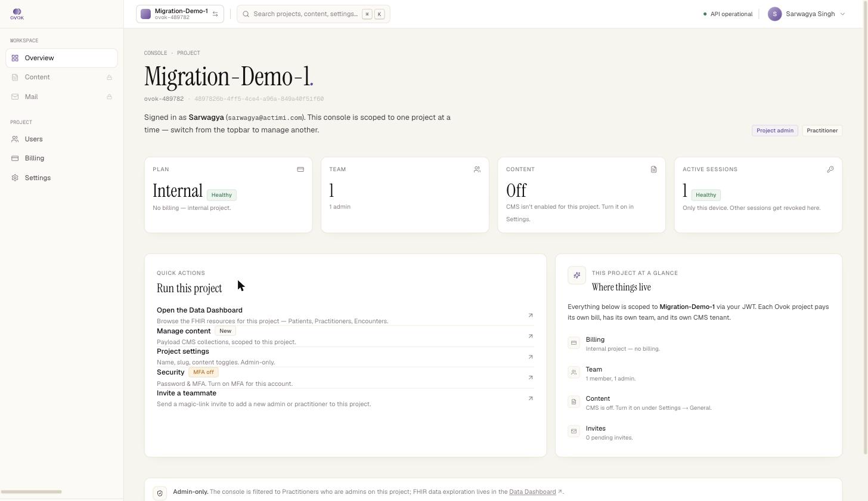This screenshot has width=868, height=501.
Task: Click the credit card icon on Plan card
Action: (300, 169)
